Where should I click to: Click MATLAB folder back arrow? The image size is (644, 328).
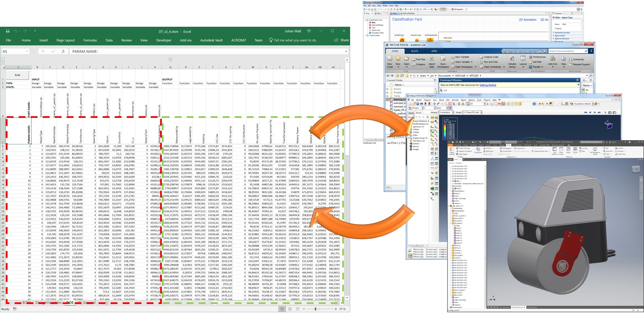pos(388,75)
